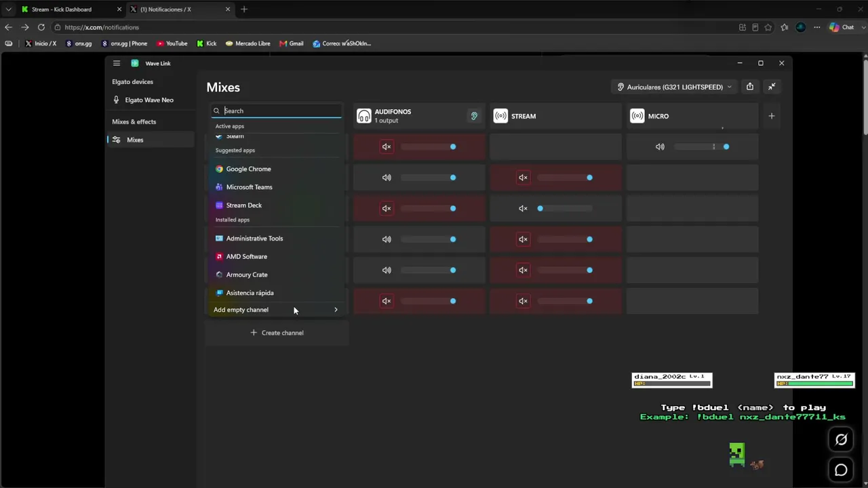Open the Inicio / X bookmark
The image size is (868, 488).
click(41, 43)
